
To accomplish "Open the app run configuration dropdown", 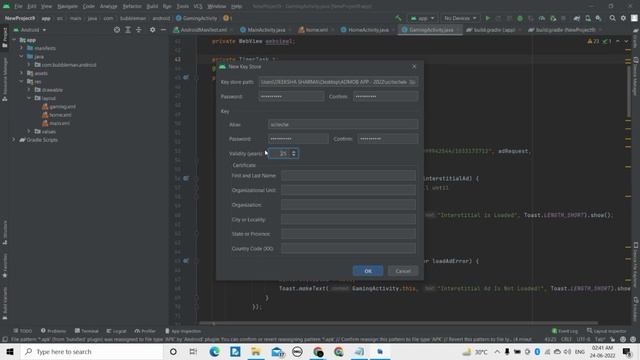I will pos(422,18).
